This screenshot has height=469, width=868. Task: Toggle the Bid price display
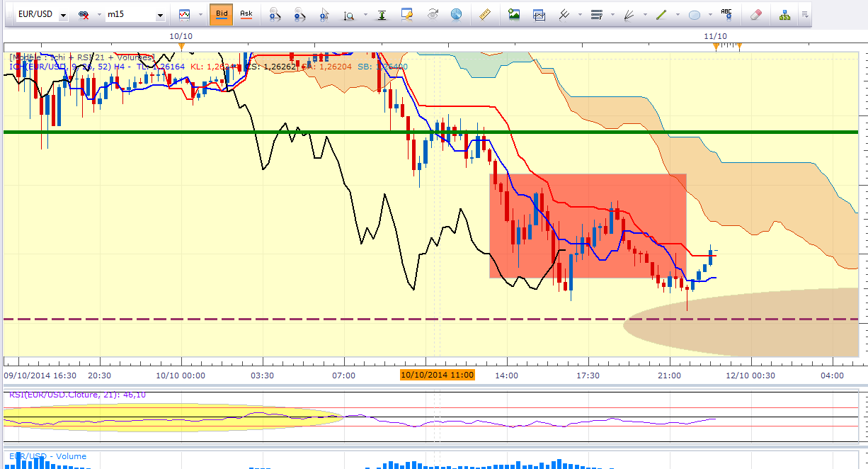(x=222, y=14)
